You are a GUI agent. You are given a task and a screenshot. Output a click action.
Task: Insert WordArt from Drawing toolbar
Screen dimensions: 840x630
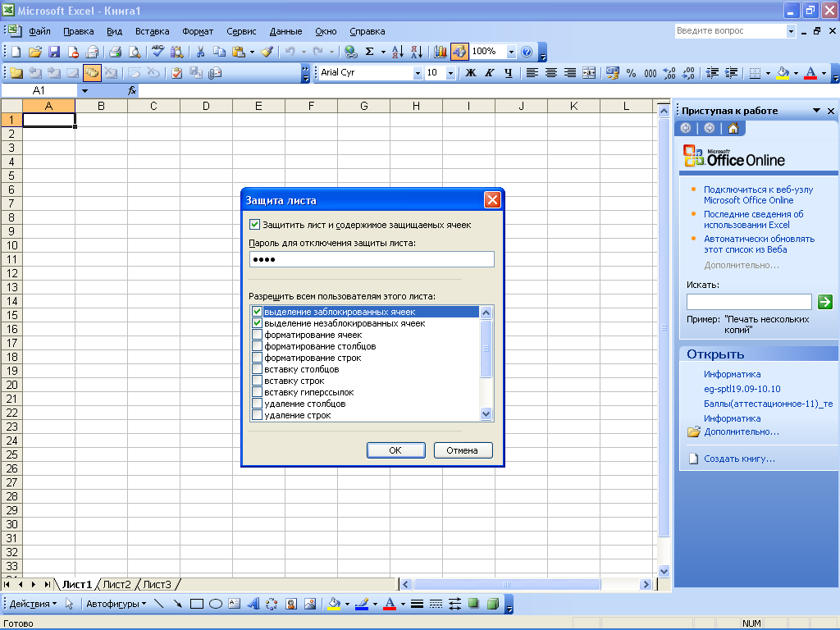tap(253, 605)
